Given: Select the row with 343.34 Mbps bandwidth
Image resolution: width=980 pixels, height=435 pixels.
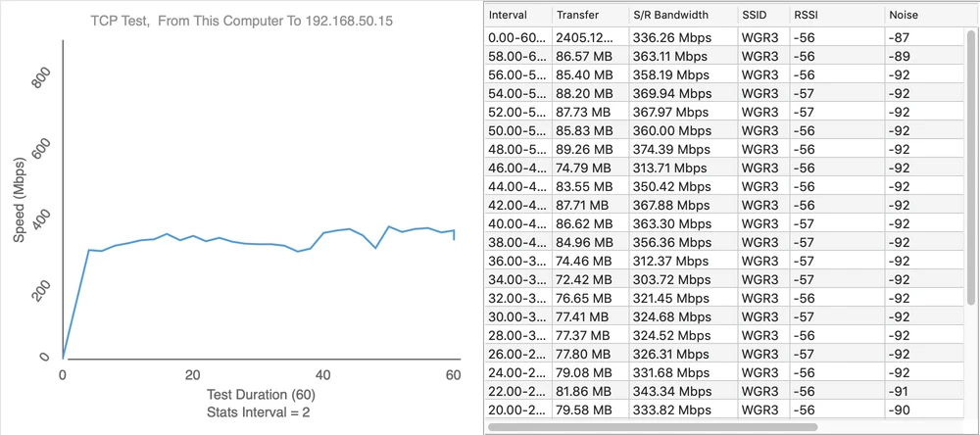Looking at the screenshot, I should pos(725,391).
